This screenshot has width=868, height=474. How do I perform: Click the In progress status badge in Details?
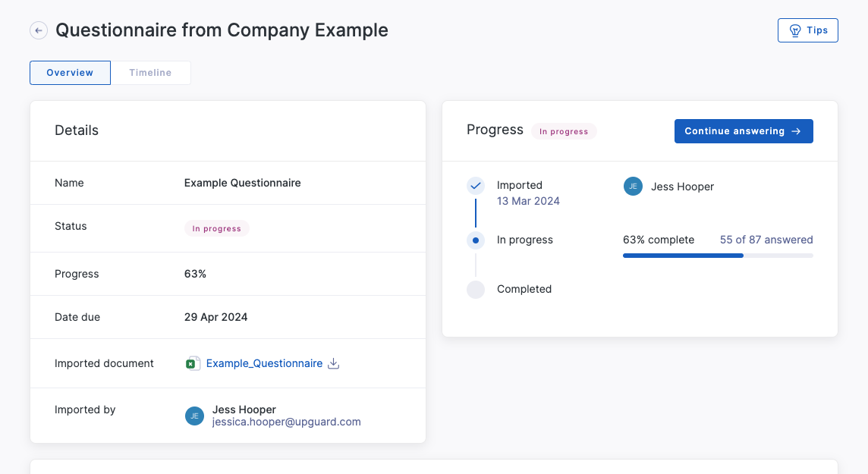click(x=217, y=228)
